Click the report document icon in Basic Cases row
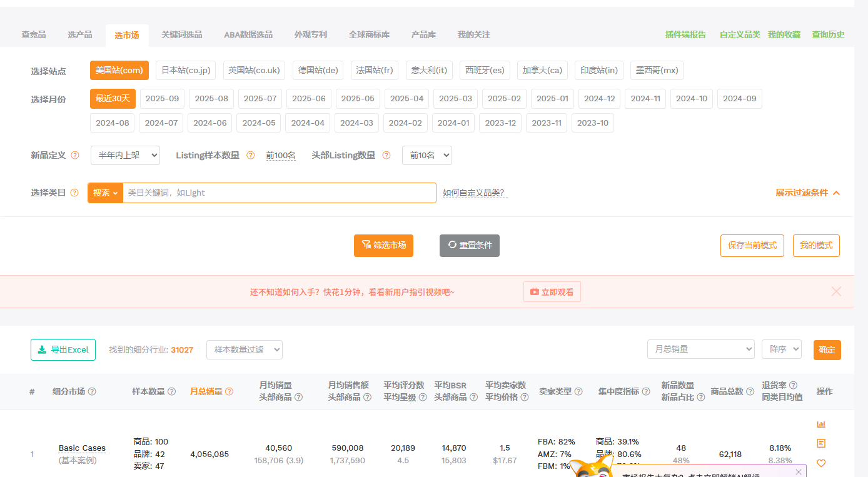The width and height of the screenshot is (868, 477). coord(821,443)
